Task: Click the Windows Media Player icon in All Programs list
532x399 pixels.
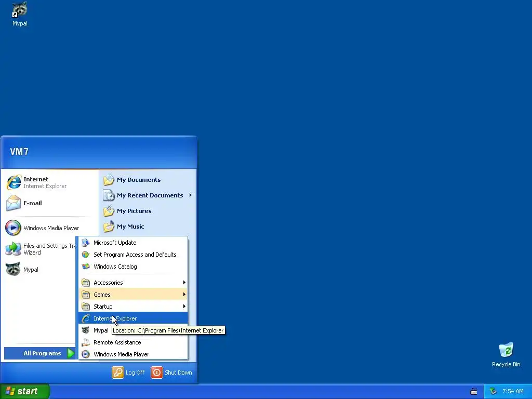Action: (x=86, y=354)
